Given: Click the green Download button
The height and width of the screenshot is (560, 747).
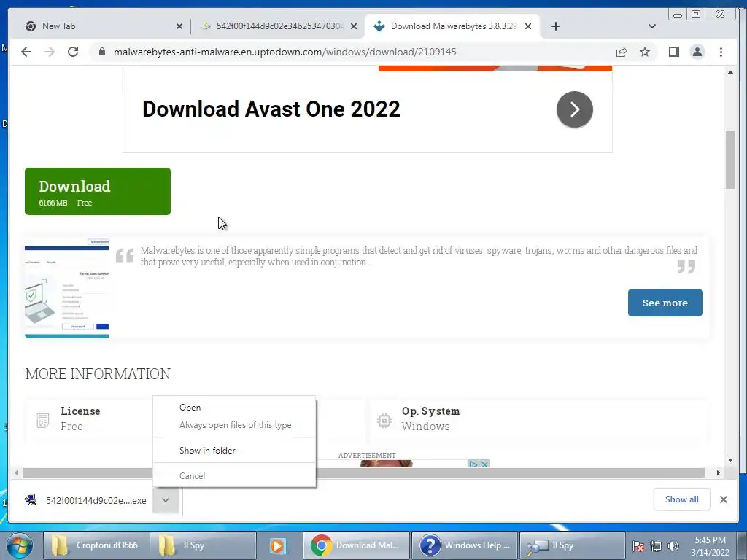Looking at the screenshot, I should pos(98,192).
